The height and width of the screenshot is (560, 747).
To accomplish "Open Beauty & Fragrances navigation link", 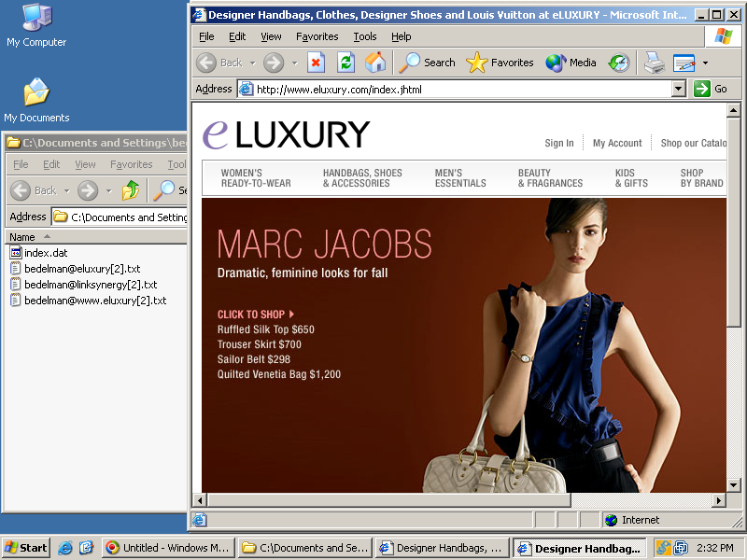I will pos(550,178).
